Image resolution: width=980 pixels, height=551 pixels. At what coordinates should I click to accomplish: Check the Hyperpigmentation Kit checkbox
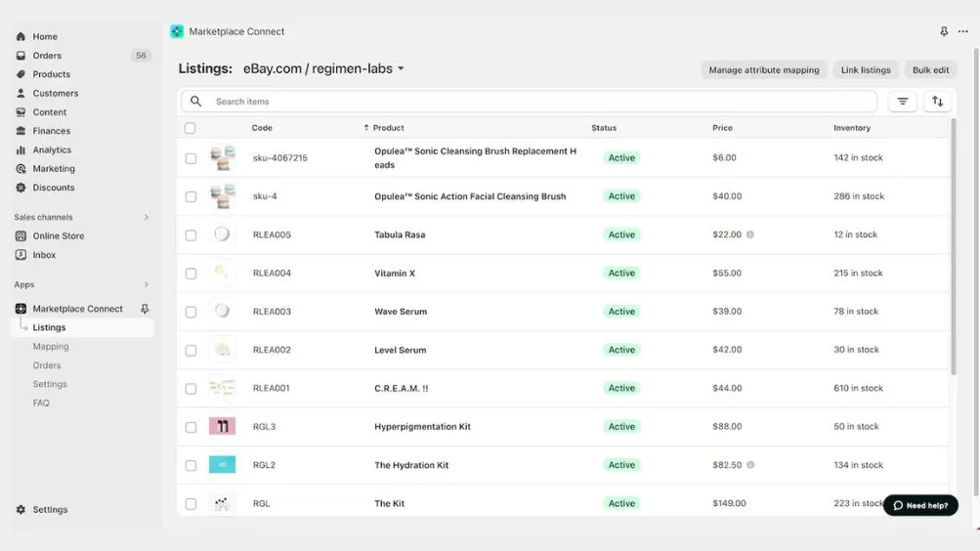pyautogui.click(x=191, y=427)
